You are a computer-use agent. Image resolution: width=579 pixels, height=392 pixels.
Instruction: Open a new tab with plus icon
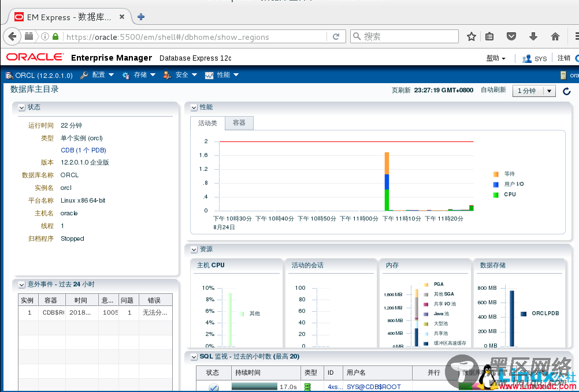pyautogui.click(x=140, y=17)
